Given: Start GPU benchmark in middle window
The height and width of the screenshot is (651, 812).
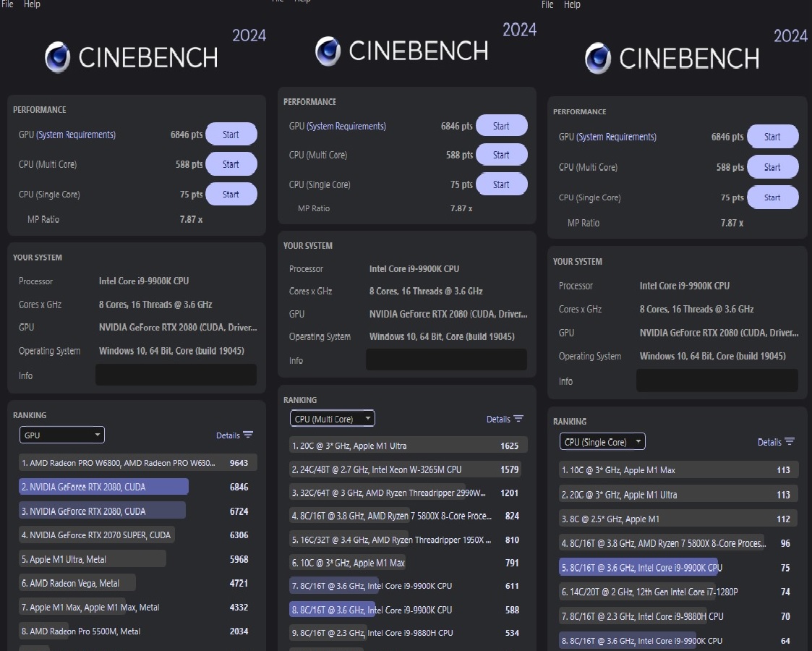Looking at the screenshot, I should pos(501,126).
